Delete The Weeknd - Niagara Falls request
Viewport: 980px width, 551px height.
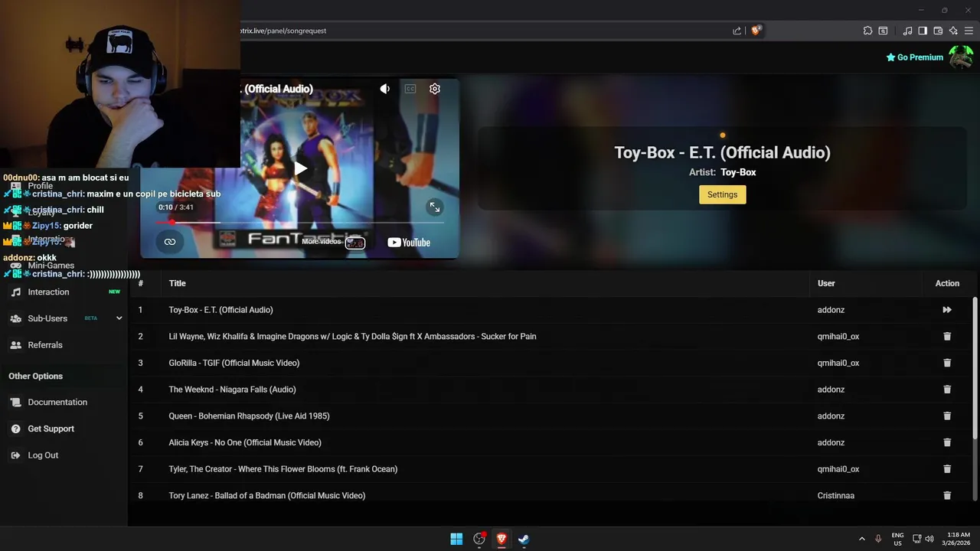click(x=947, y=390)
